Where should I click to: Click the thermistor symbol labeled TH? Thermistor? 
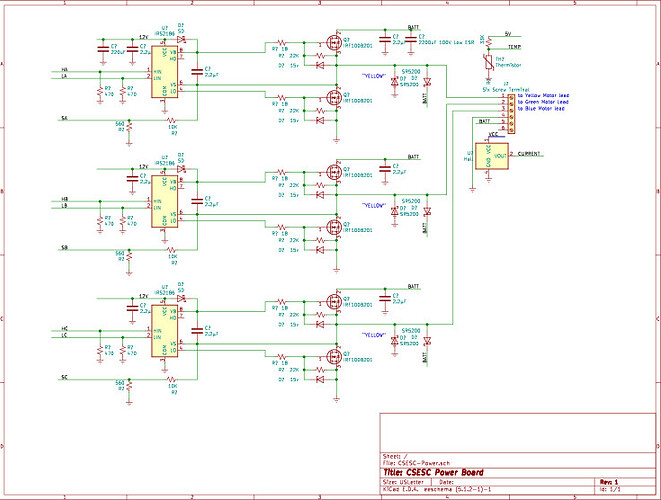[489, 62]
